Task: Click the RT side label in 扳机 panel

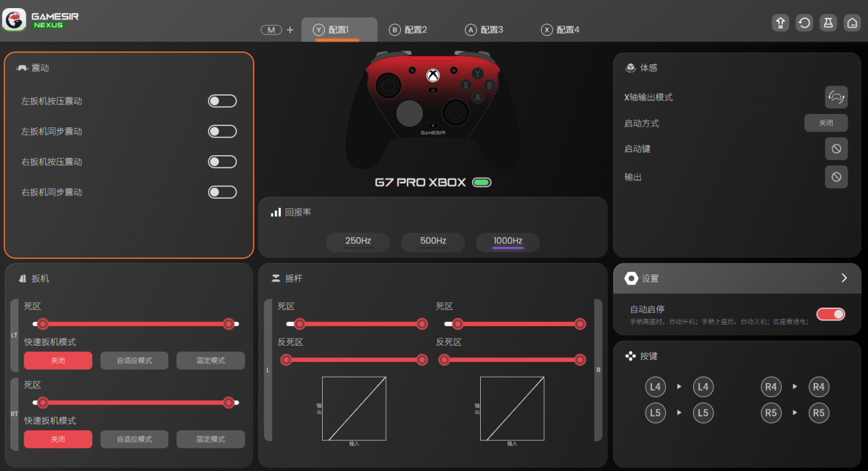Action: point(14,413)
